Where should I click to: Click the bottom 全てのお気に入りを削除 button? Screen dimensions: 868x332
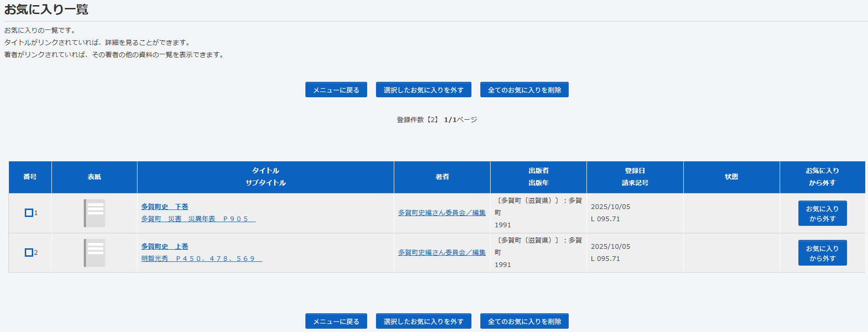[524, 321]
